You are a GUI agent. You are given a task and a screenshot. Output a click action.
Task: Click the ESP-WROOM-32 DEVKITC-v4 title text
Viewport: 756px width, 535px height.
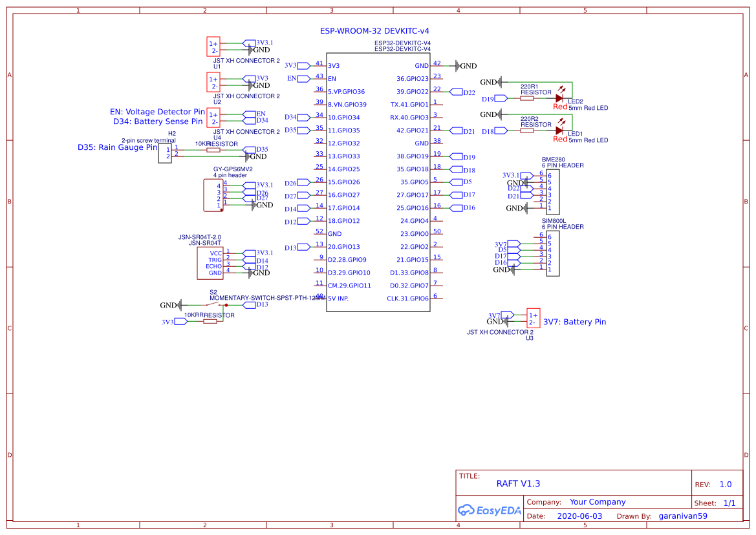tap(374, 31)
